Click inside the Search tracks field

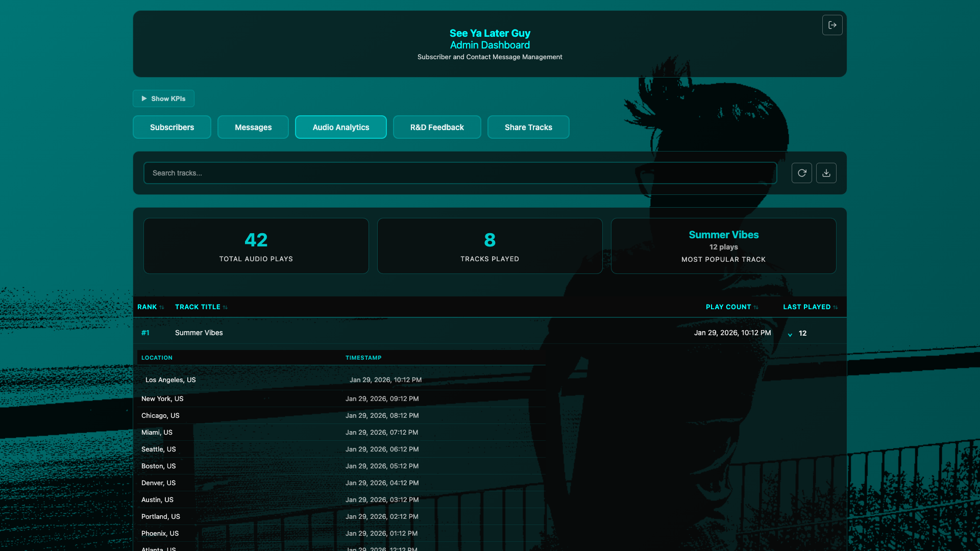pos(459,173)
